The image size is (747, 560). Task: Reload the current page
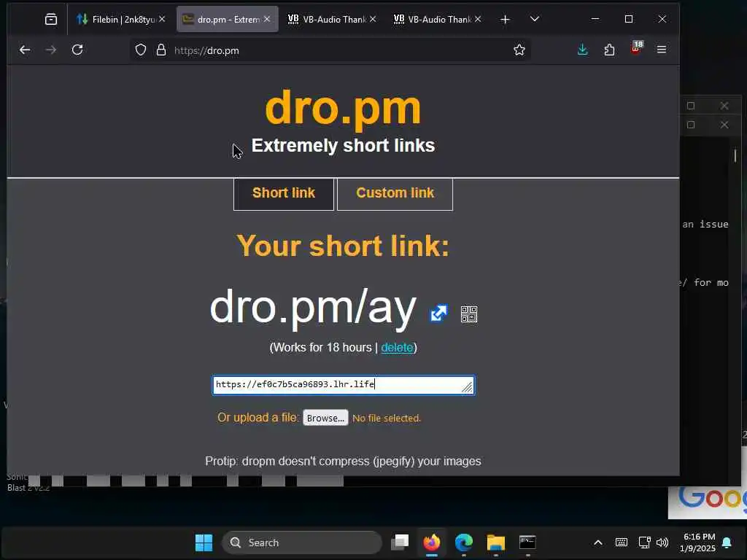pos(77,50)
